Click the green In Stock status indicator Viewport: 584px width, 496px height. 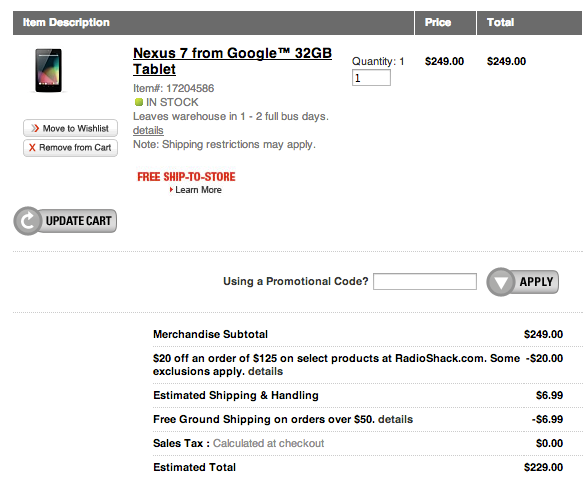139,102
